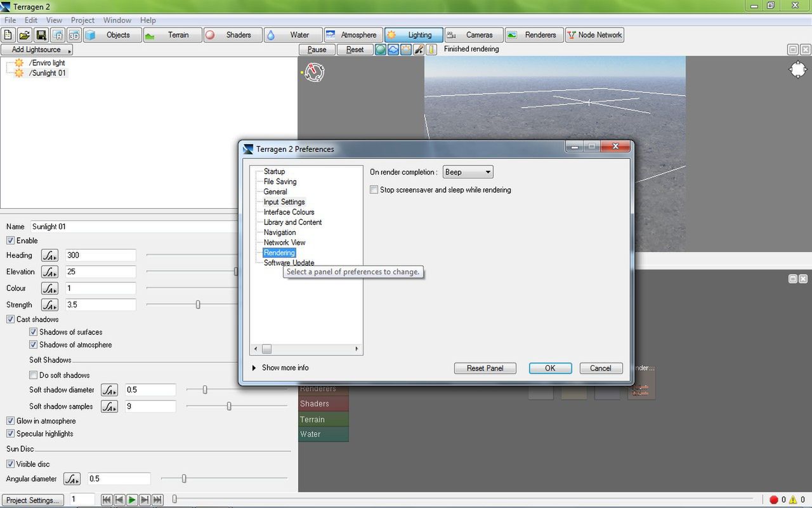Viewport: 812px width, 508px height.
Task: Open animation button for Angular diameter
Action: (x=72, y=479)
